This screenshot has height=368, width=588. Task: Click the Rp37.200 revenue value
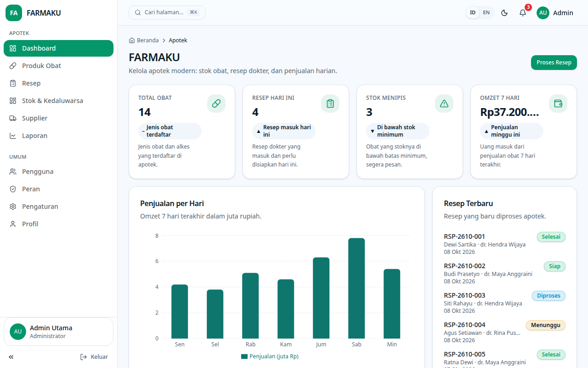point(509,112)
